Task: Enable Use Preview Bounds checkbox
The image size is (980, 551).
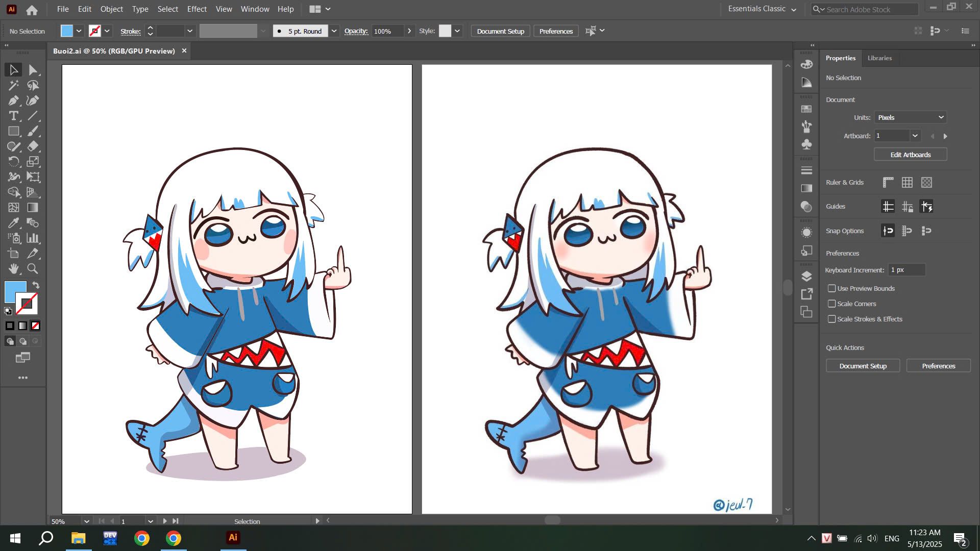Action: click(832, 288)
